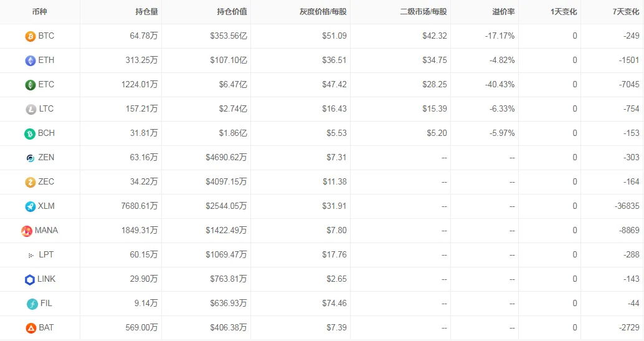Image resolution: width=644 pixels, height=341 pixels.
Task: Click the orange BTC coin icon
Action: tap(31, 37)
